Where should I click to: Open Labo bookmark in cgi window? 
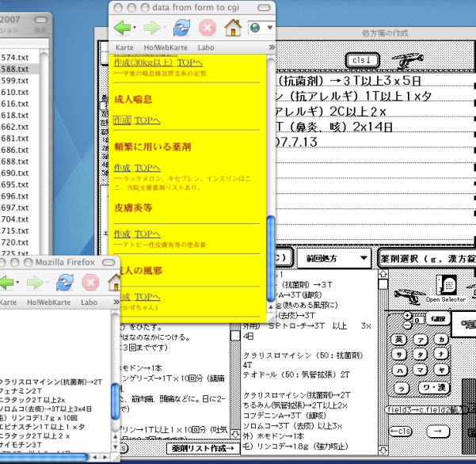[x=206, y=48]
